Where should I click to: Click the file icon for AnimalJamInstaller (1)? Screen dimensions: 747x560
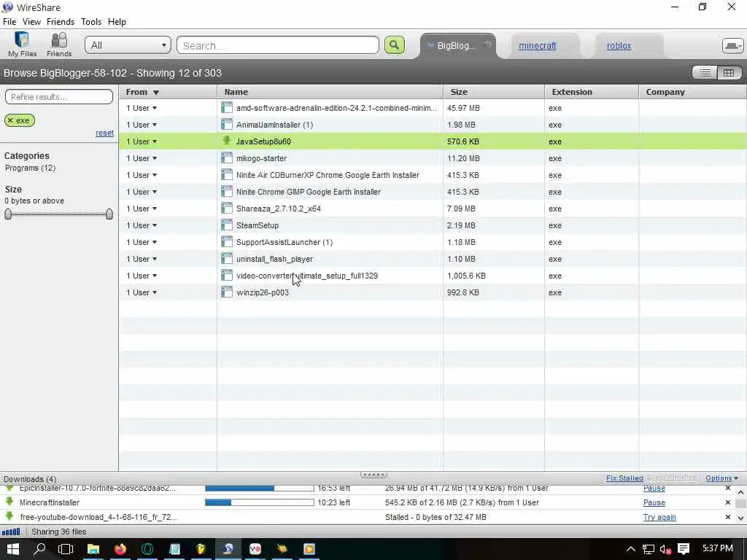coord(227,125)
